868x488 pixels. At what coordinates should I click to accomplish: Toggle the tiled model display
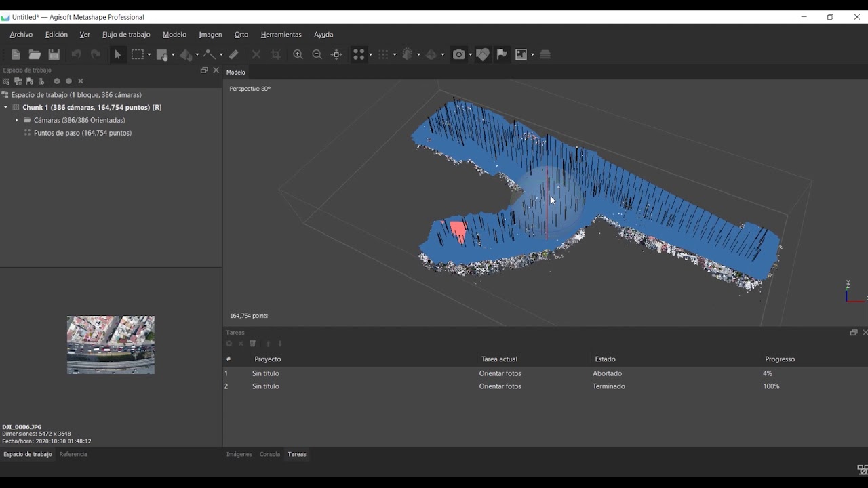pyautogui.click(x=431, y=54)
